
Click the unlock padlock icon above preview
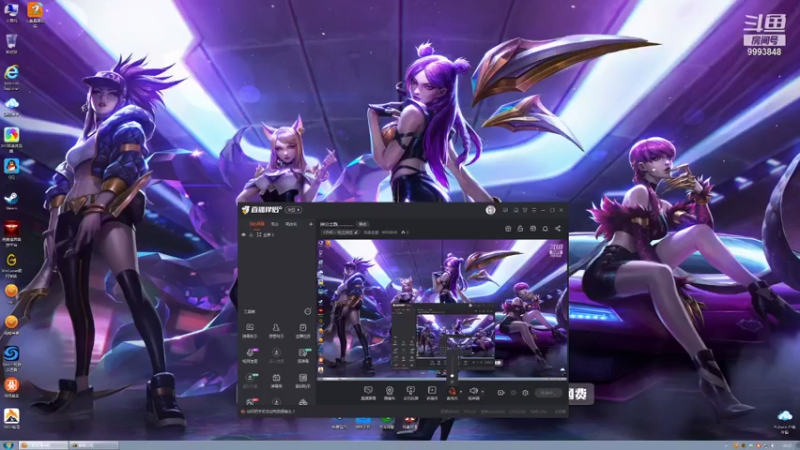pyautogui.click(x=520, y=229)
